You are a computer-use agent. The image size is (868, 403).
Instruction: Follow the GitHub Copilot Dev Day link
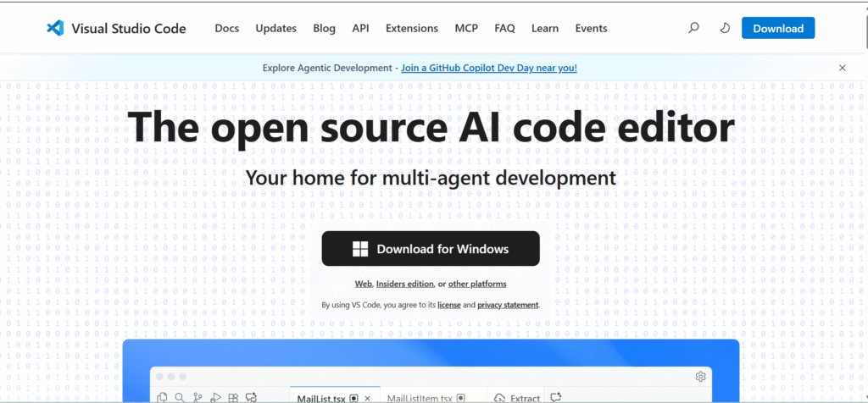pos(488,68)
